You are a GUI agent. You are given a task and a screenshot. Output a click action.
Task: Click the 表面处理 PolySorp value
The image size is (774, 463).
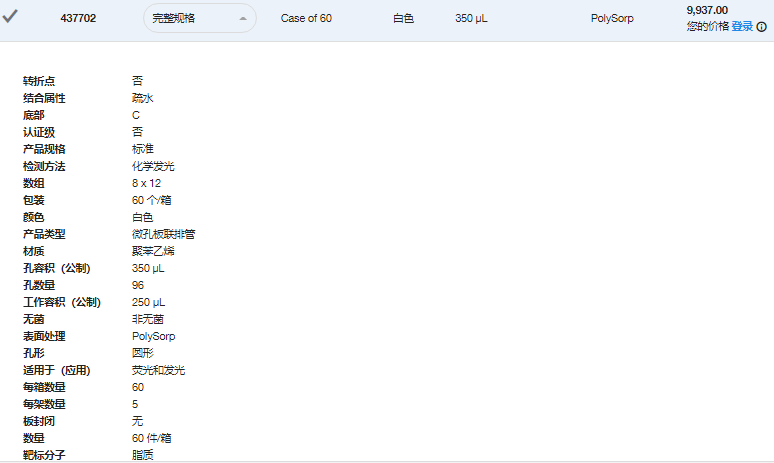coord(154,336)
